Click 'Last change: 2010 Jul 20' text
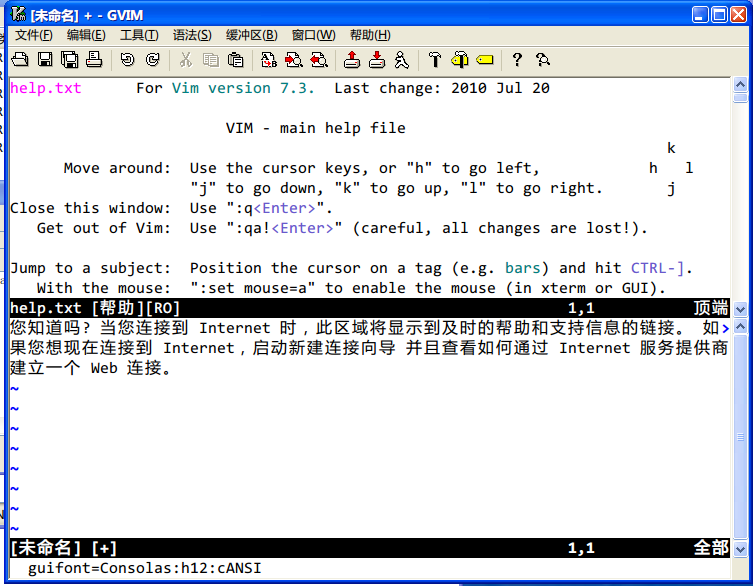 tap(442, 88)
